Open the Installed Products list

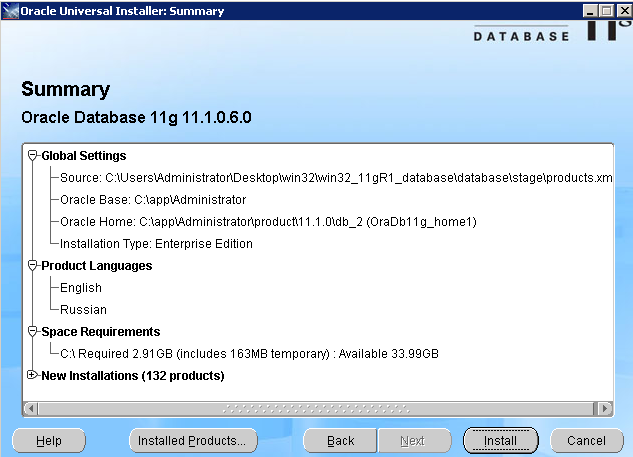click(x=193, y=440)
